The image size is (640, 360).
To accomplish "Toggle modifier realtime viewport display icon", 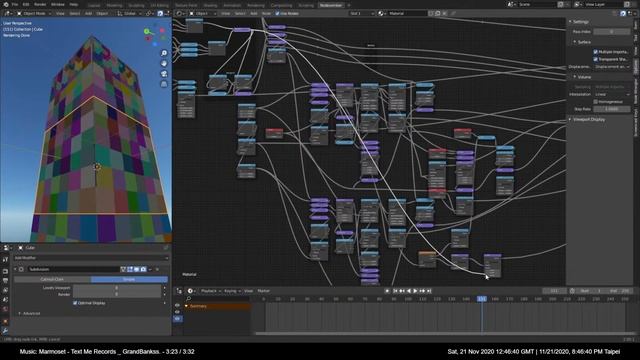I will (x=136, y=269).
